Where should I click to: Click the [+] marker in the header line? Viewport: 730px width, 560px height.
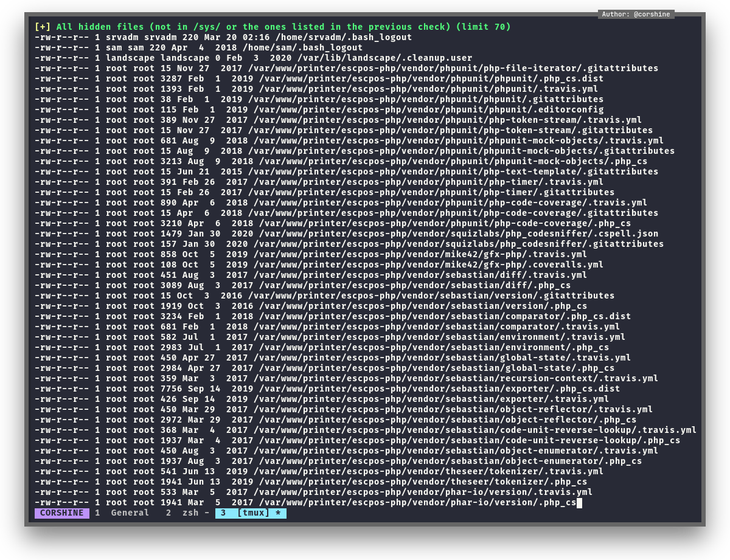click(x=43, y=27)
